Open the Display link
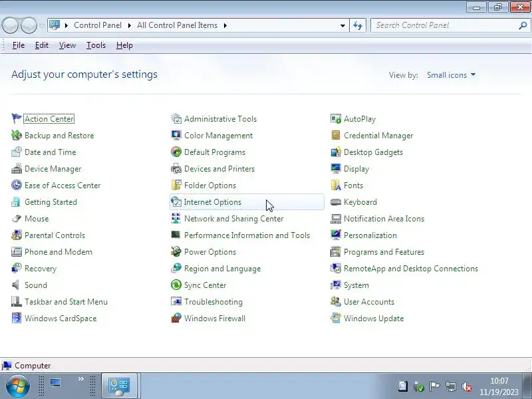 (x=356, y=169)
